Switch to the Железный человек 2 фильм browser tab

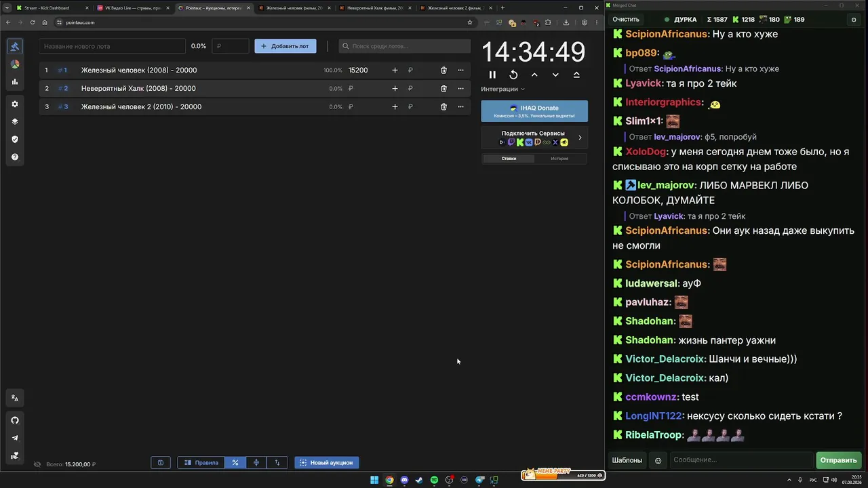[x=456, y=7]
